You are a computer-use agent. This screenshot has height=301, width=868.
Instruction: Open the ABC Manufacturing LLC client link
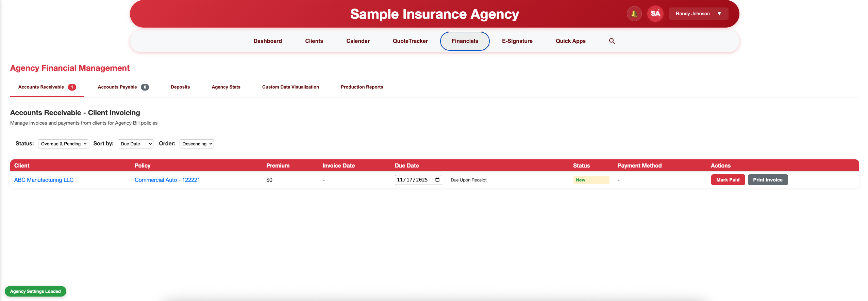click(44, 180)
